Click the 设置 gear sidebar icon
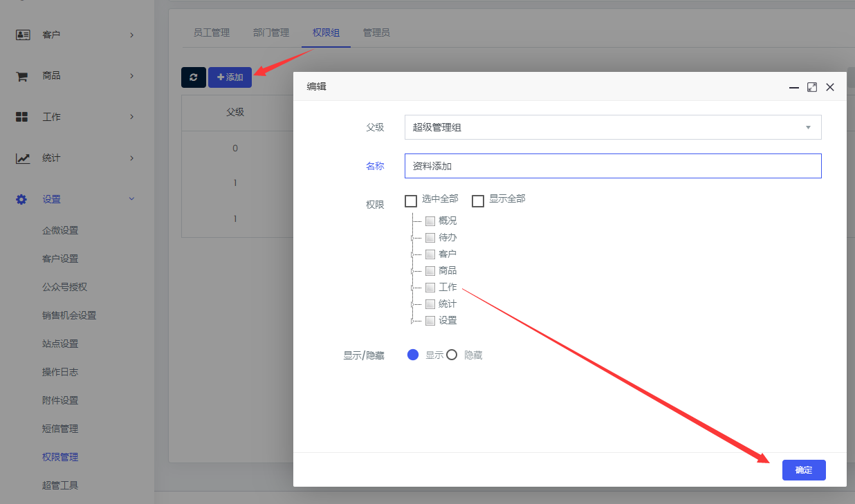 [21, 199]
